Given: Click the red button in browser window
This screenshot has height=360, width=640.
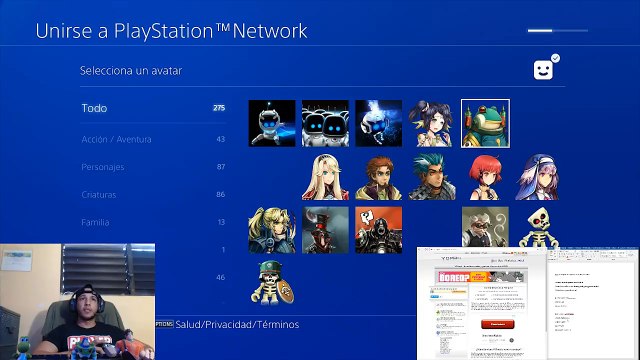Looking at the screenshot, I should 498,324.
